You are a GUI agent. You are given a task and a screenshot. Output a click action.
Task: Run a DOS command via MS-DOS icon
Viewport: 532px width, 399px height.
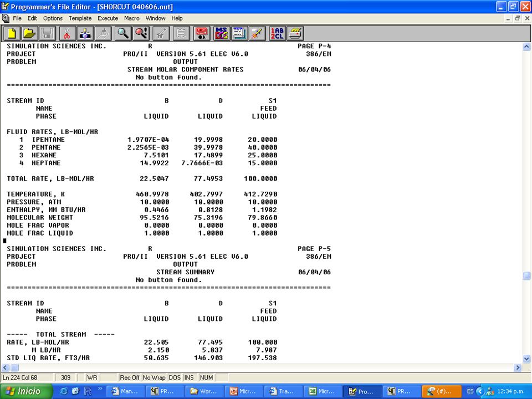[x=222, y=33]
